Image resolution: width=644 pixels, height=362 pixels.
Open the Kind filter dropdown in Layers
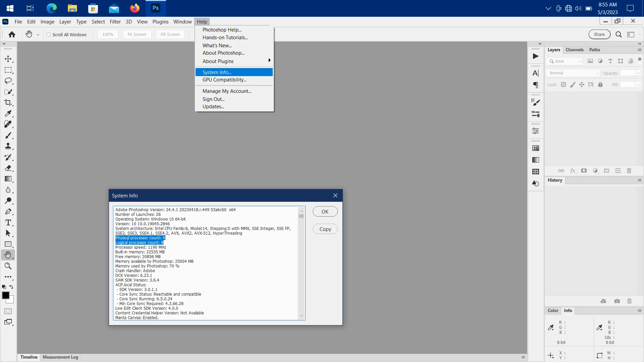tap(565, 61)
